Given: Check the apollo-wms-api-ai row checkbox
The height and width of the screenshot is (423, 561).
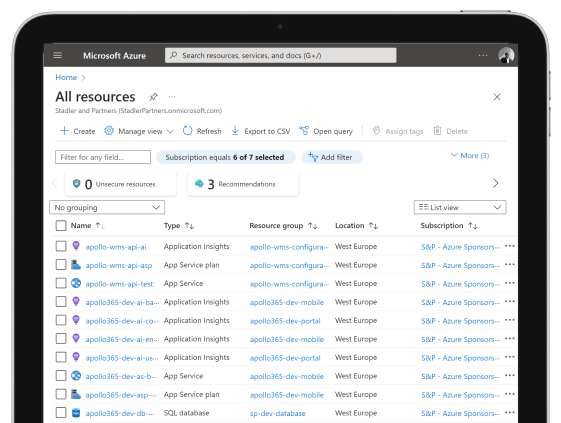Looking at the screenshot, I should coord(61,246).
